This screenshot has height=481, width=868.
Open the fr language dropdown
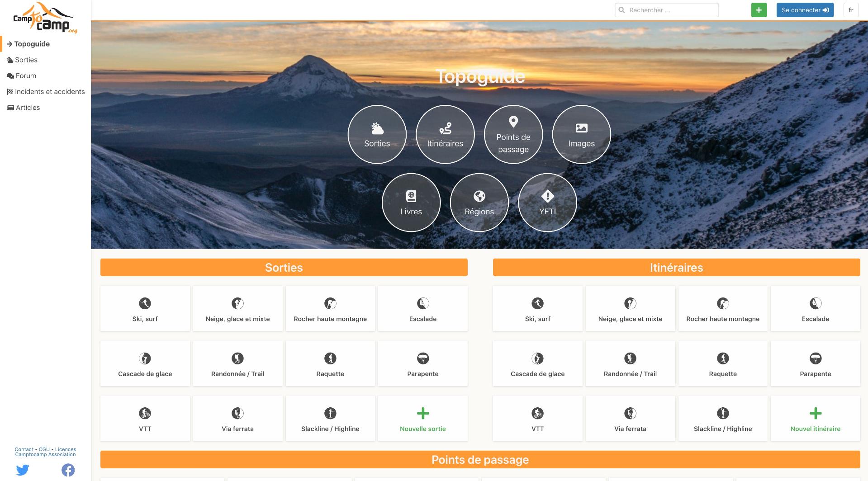pyautogui.click(x=851, y=10)
